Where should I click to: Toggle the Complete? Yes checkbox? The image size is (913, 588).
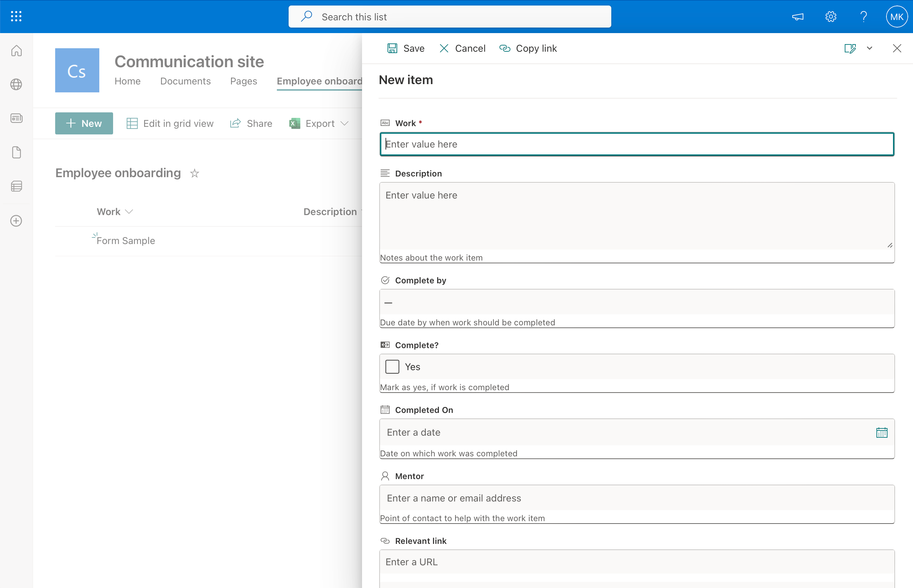pos(392,366)
